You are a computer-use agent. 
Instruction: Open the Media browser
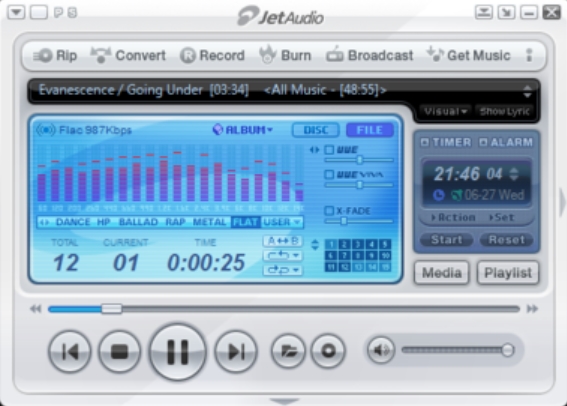click(442, 273)
